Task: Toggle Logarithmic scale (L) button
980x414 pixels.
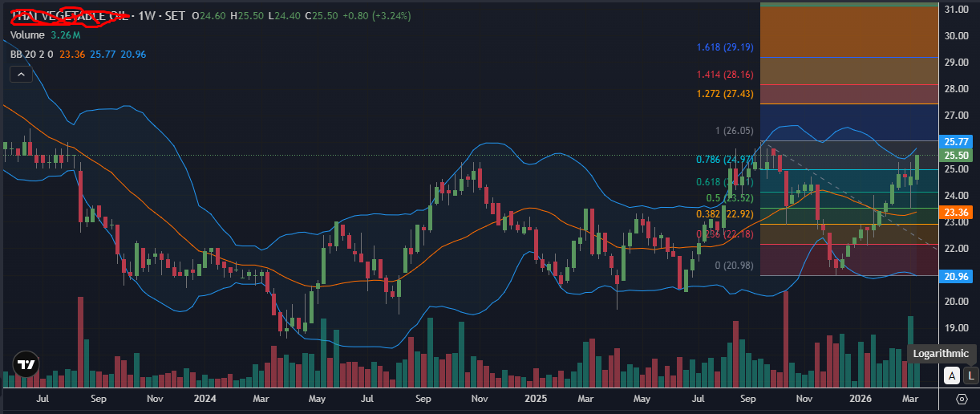Action: 970,375
